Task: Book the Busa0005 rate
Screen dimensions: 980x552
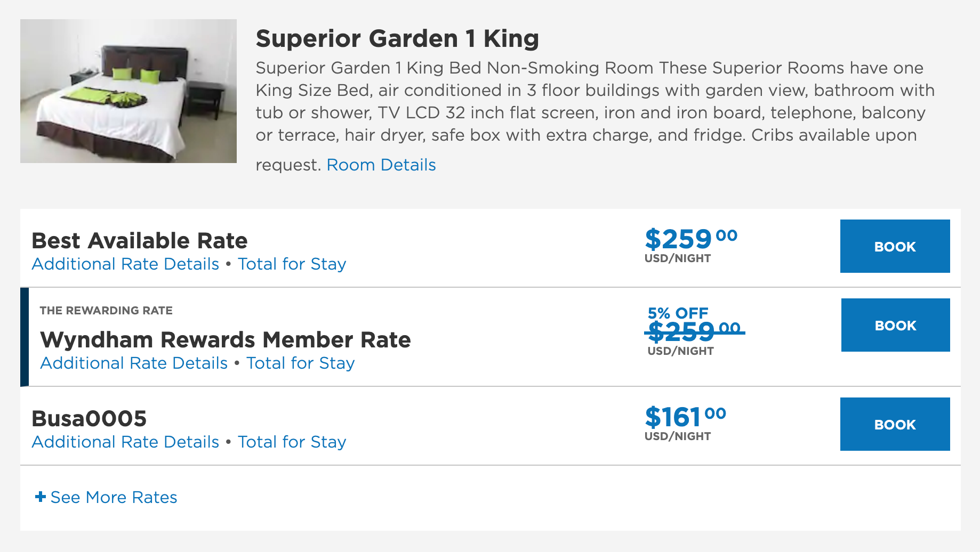Action: point(895,424)
